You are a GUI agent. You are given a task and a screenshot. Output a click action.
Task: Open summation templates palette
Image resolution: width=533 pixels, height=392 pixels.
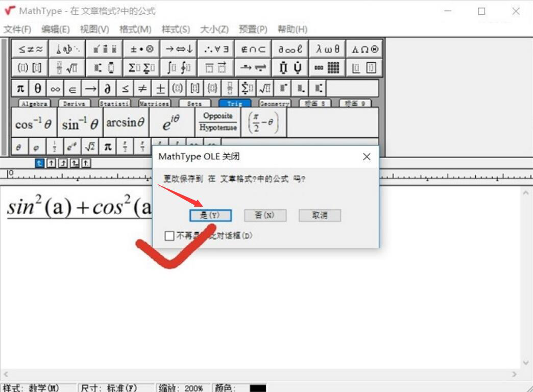pyautogui.click(x=142, y=68)
